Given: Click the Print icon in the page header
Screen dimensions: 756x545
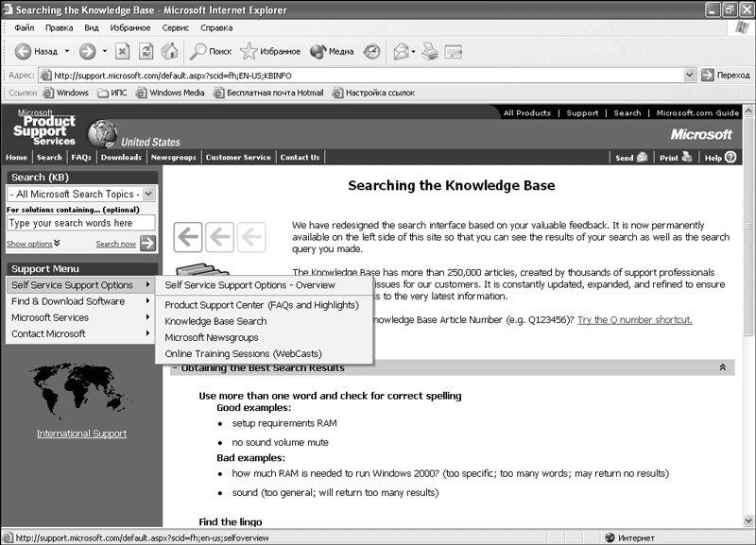Looking at the screenshot, I should [x=687, y=157].
